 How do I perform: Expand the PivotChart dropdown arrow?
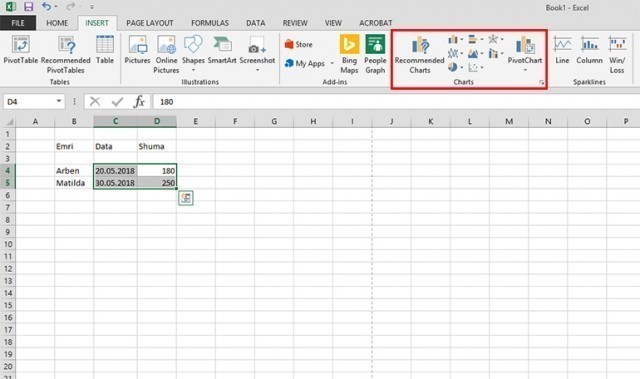(525, 70)
